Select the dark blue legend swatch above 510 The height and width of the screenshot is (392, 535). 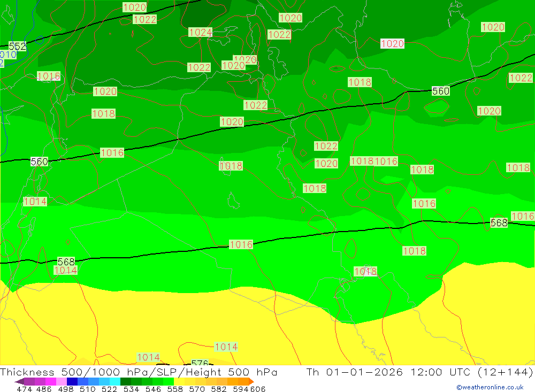coord(72,381)
